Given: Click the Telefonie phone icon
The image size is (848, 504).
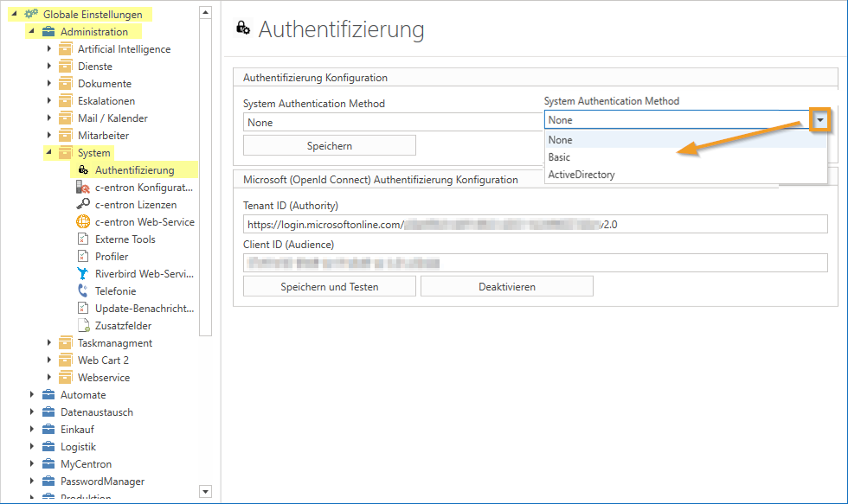Looking at the screenshot, I should tap(83, 291).
